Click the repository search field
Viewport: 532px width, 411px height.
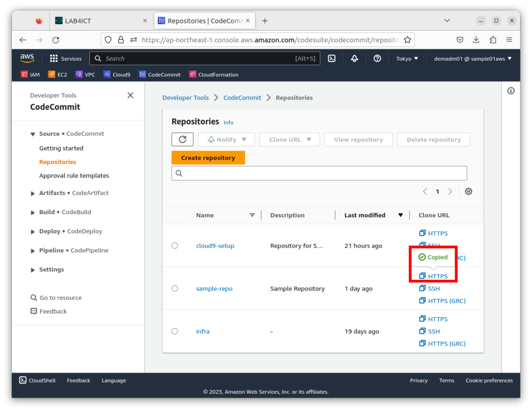(x=319, y=173)
